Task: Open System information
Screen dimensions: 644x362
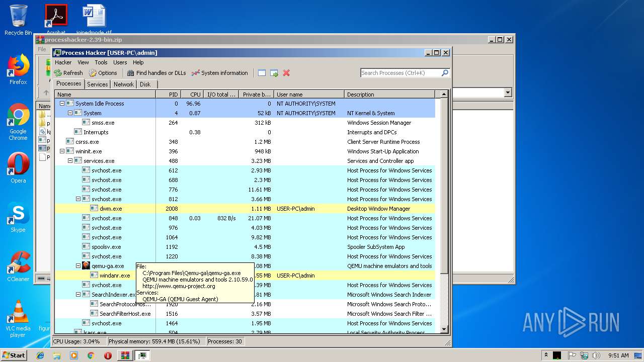Action: click(220, 73)
